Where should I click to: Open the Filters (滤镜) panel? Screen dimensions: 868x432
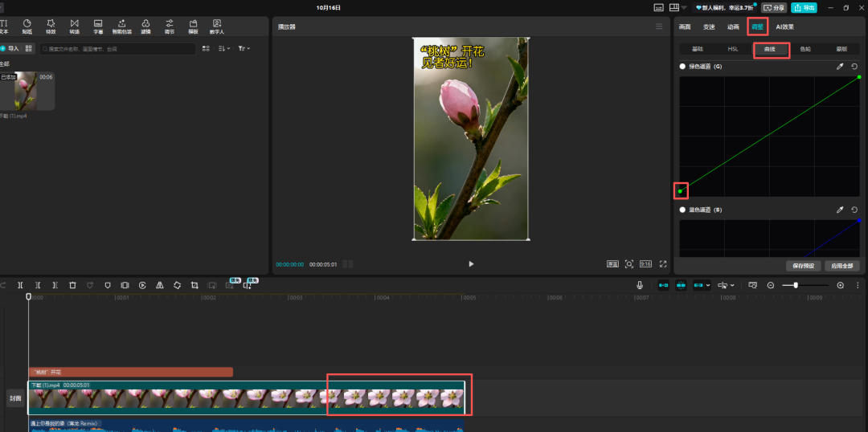[x=145, y=26]
